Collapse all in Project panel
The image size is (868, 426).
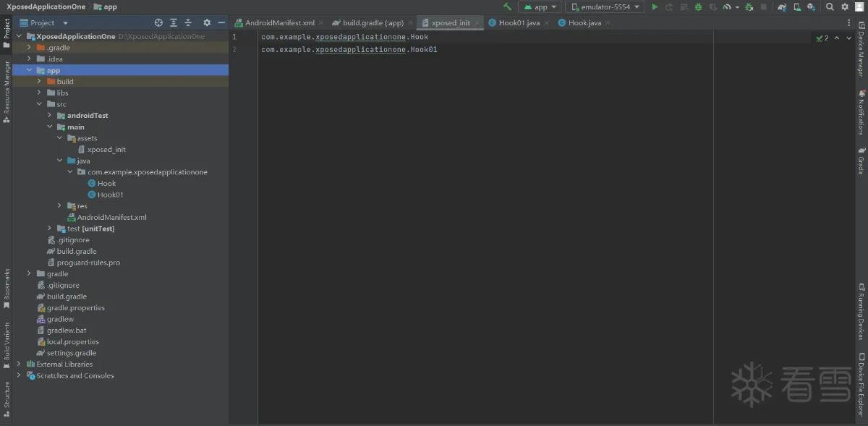click(188, 22)
